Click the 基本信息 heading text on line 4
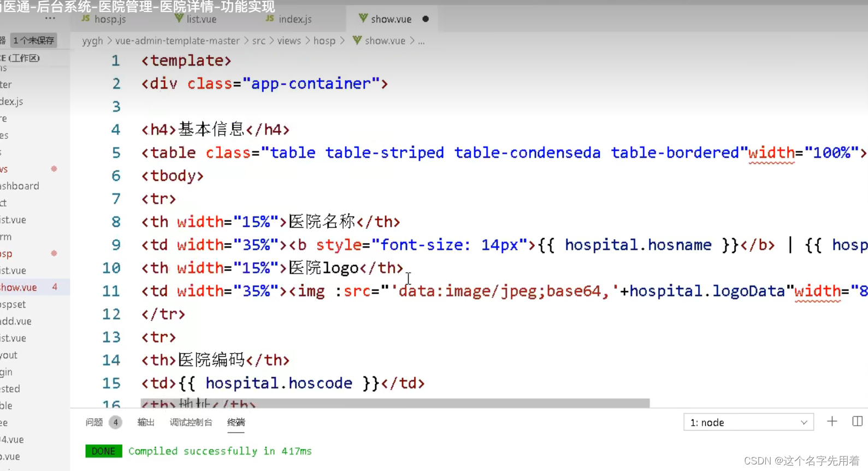Viewport: 868px width, 471px height. pos(211,129)
